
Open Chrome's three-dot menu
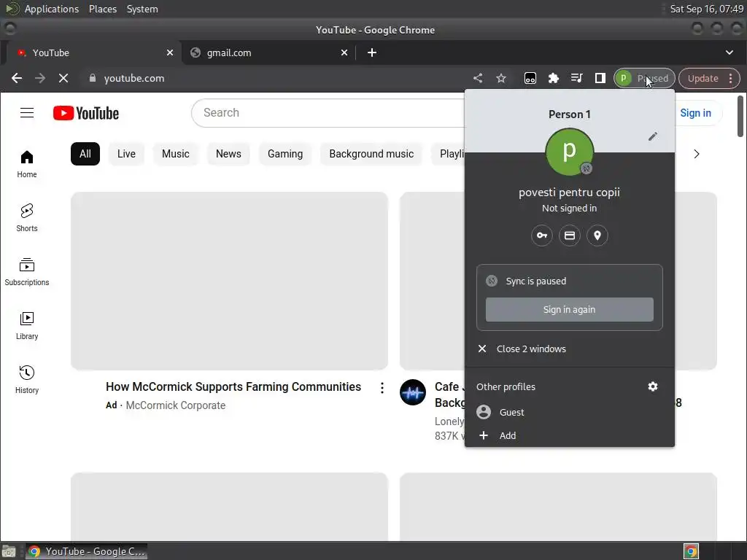click(731, 78)
